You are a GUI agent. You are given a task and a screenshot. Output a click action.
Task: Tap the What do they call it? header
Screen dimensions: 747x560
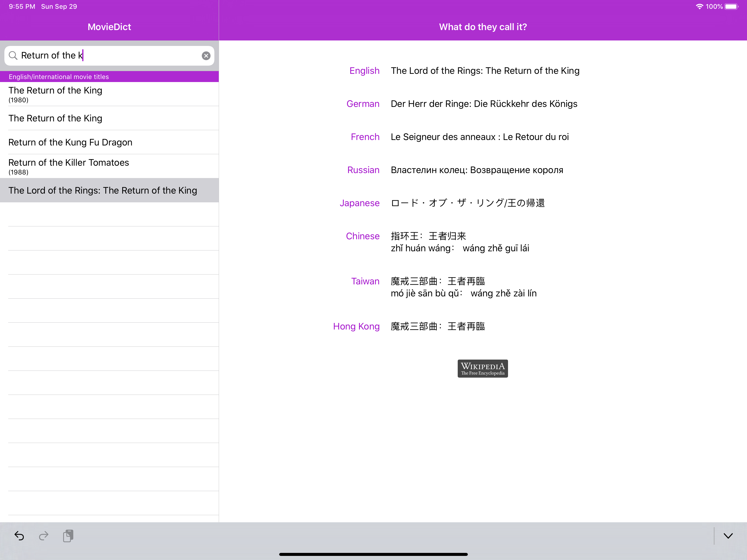[x=483, y=27]
